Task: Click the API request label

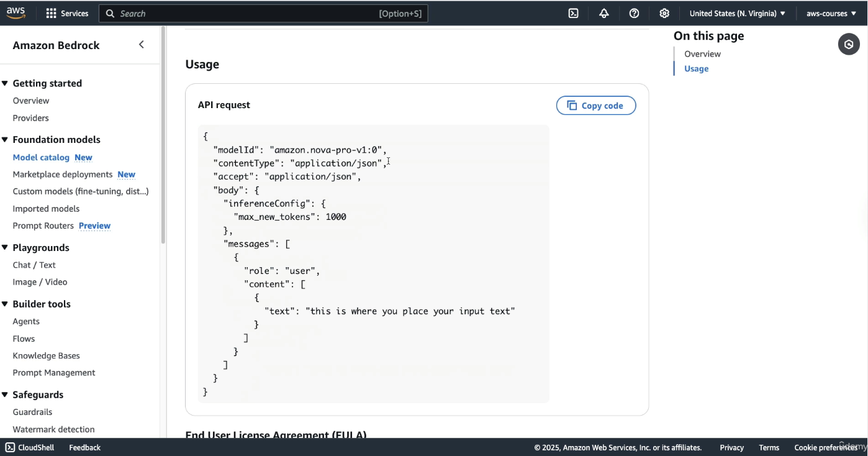Action: click(224, 105)
